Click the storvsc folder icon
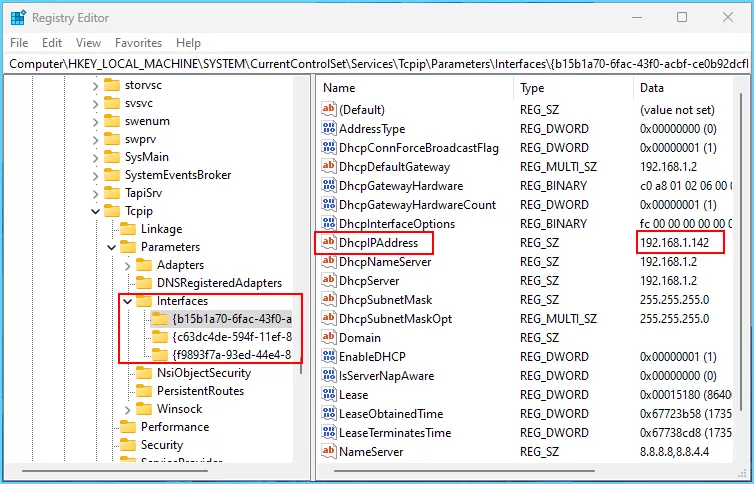The height and width of the screenshot is (484, 754). coord(112,85)
